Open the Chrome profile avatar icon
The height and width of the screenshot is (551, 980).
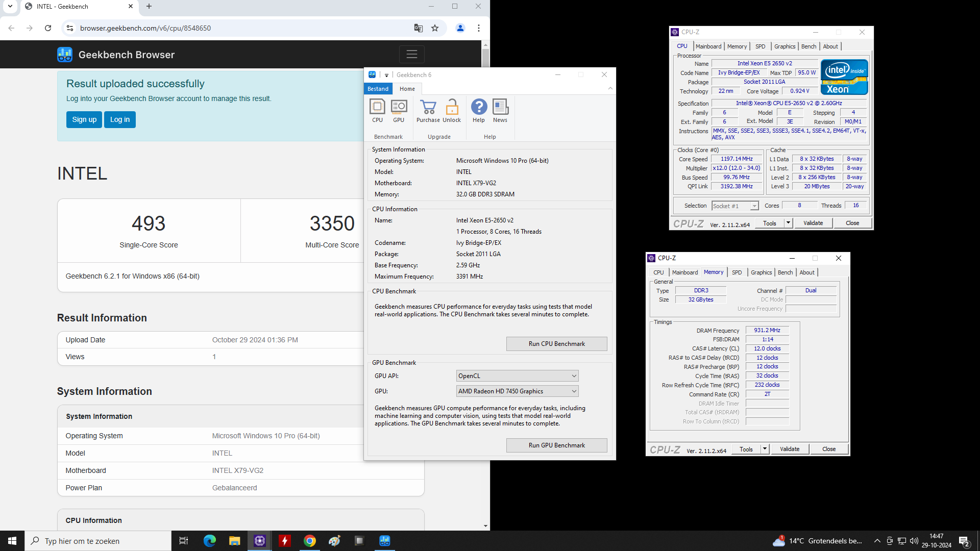[x=460, y=28]
